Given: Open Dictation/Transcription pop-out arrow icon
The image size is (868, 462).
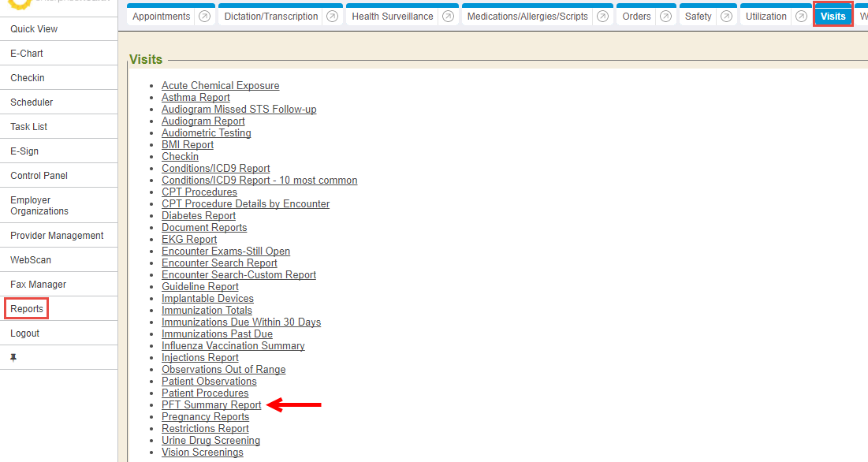Looking at the screenshot, I should coord(333,17).
